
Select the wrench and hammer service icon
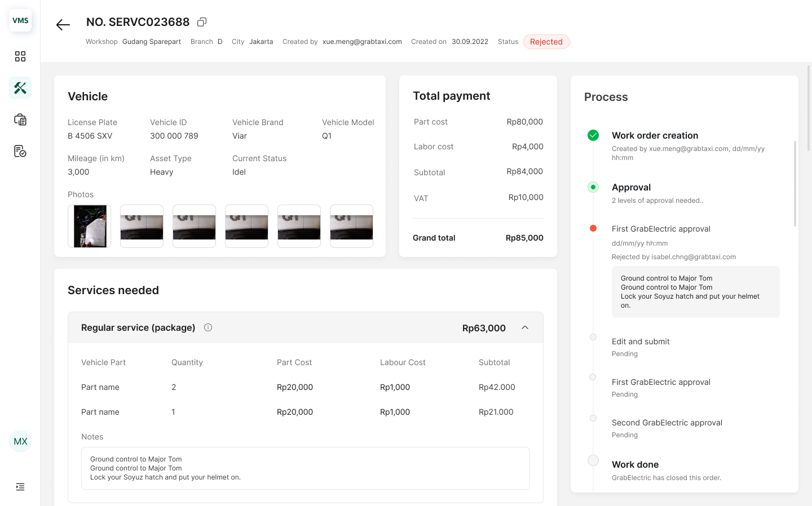20,88
